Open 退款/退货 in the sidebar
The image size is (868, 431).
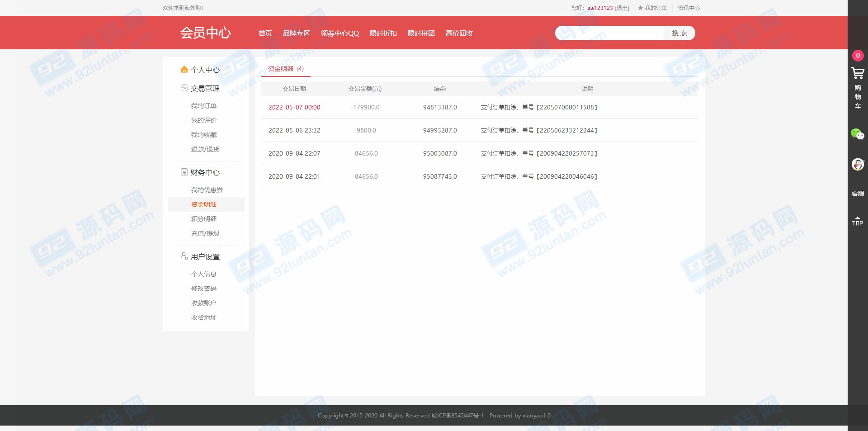click(205, 149)
